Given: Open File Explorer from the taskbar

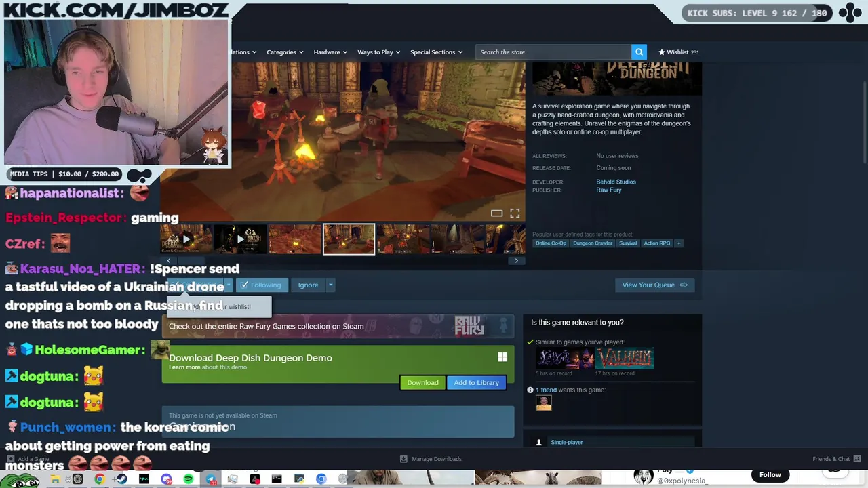Looking at the screenshot, I should [56, 479].
